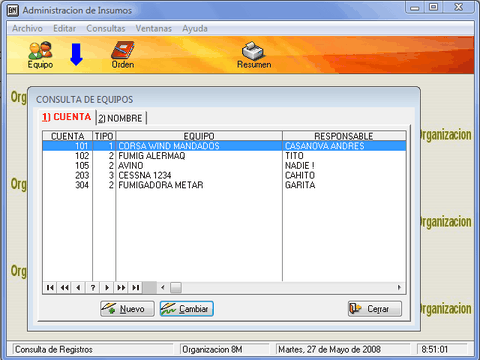Click the CUENTA column header
Image resolution: width=480 pixels, height=360 pixels.
click(67, 136)
